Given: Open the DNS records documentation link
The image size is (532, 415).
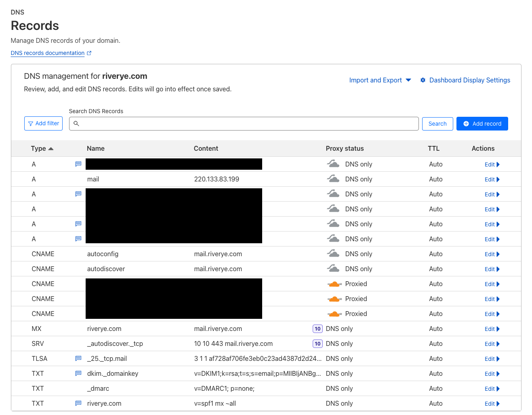Looking at the screenshot, I should click(48, 53).
